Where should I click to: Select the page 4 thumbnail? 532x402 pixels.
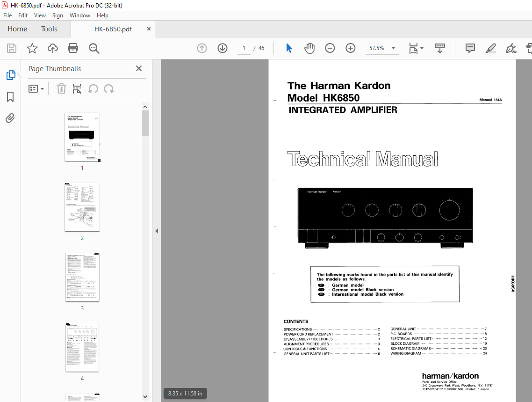(x=82, y=347)
